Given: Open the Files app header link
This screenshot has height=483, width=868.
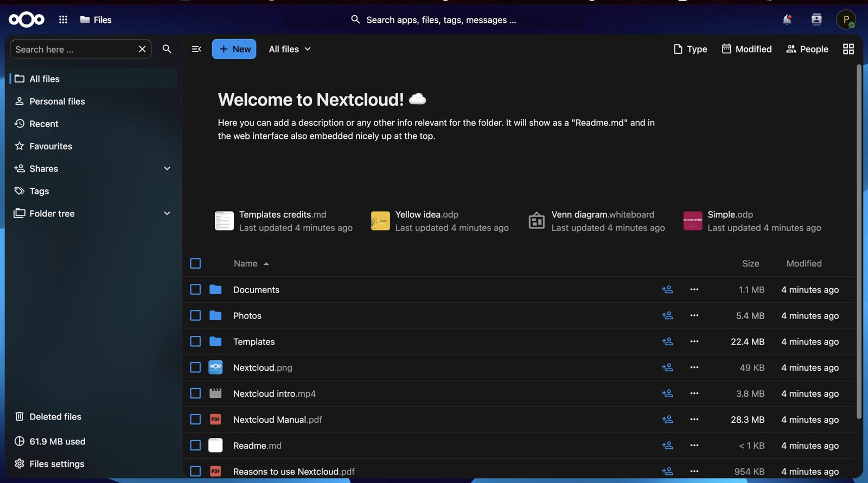Looking at the screenshot, I should [95, 20].
